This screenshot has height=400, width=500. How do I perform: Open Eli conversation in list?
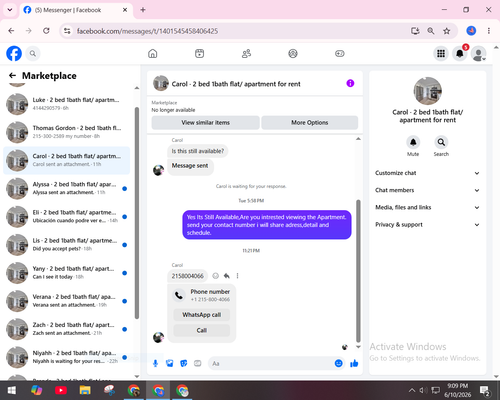click(x=67, y=217)
